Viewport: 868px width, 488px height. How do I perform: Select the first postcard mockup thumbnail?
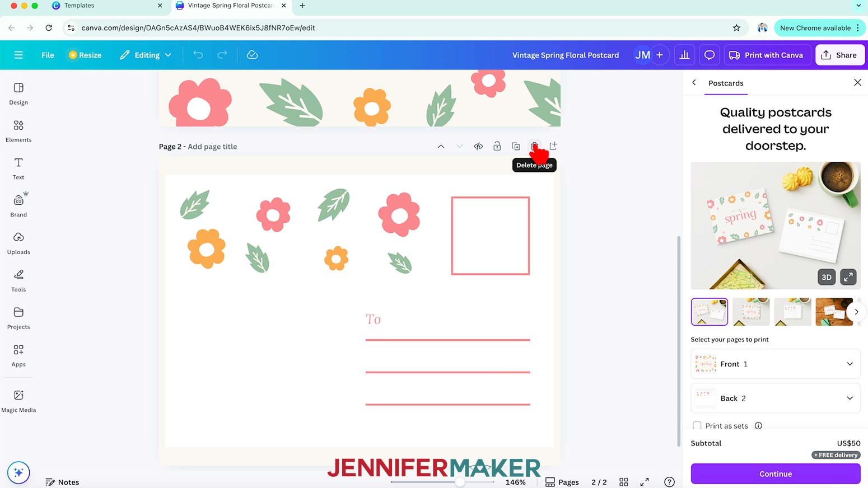(710, 312)
